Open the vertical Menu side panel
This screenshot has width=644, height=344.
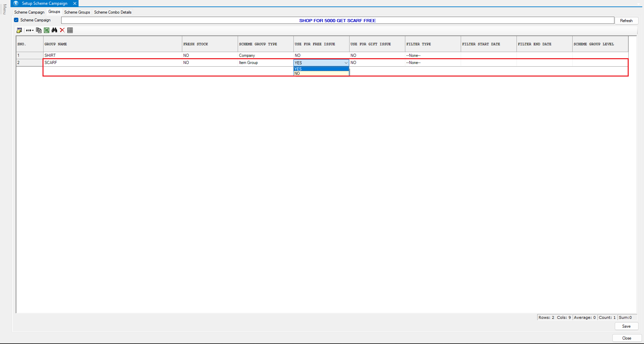pyautogui.click(x=5, y=10)
